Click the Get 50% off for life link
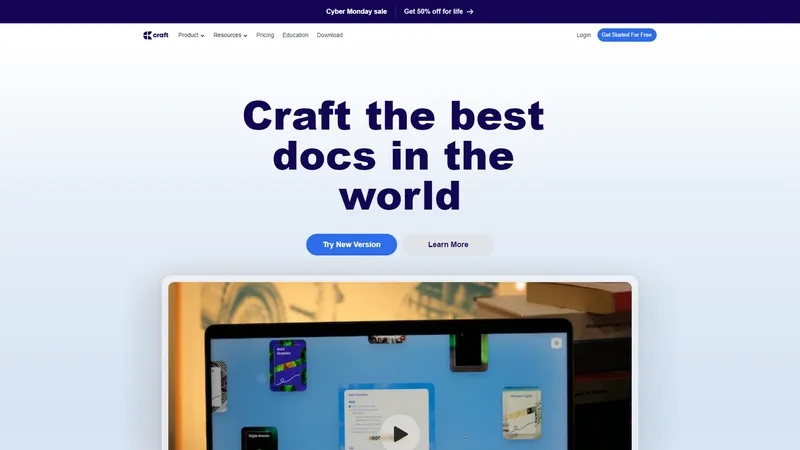The width and height of the screenshot is (800, 450). 438,11
